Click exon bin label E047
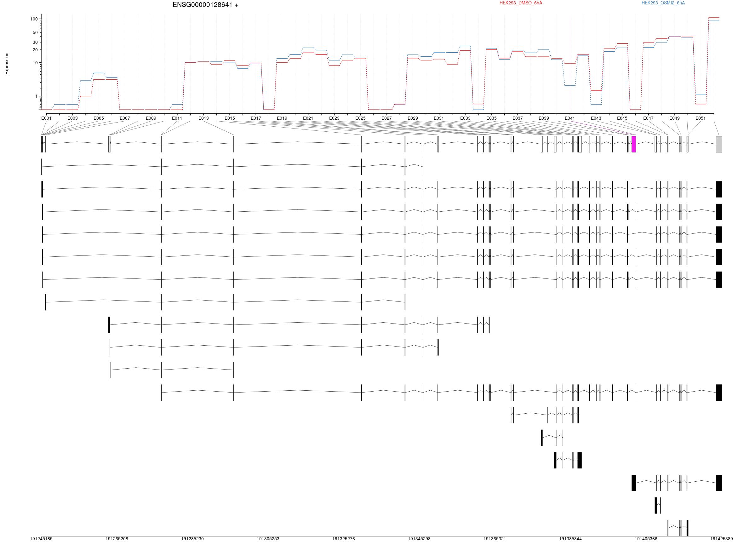This screenshot has width=756, height=545. [648, 118]
